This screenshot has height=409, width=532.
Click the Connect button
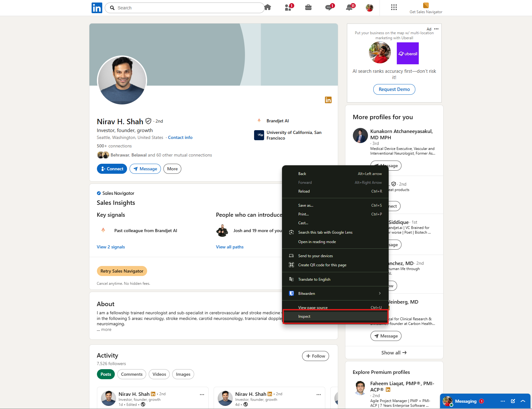click(112, 169)
